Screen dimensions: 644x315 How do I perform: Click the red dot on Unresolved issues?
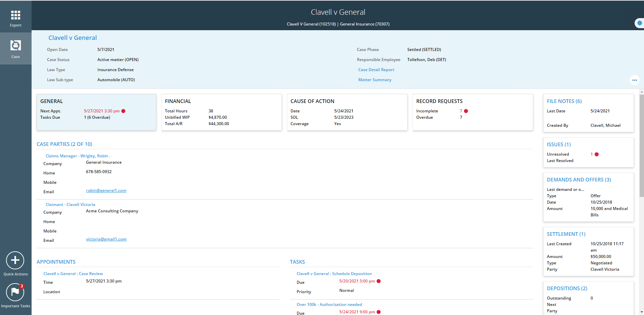pyautogui.click(x=596, y=154)
